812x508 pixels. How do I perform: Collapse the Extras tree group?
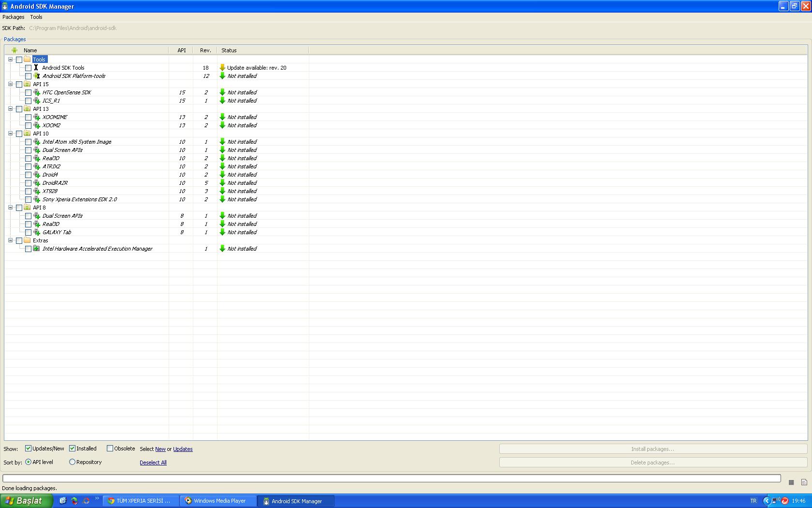coord(10,240)
